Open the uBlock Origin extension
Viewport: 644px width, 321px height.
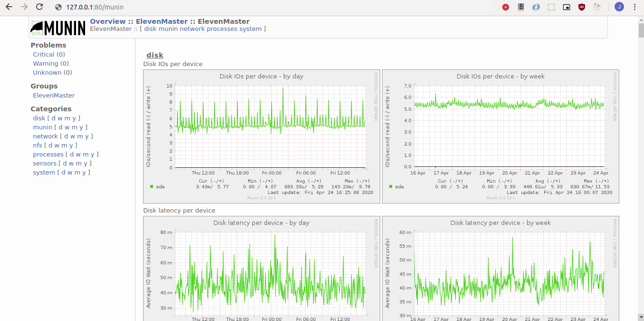coord(581,7)
